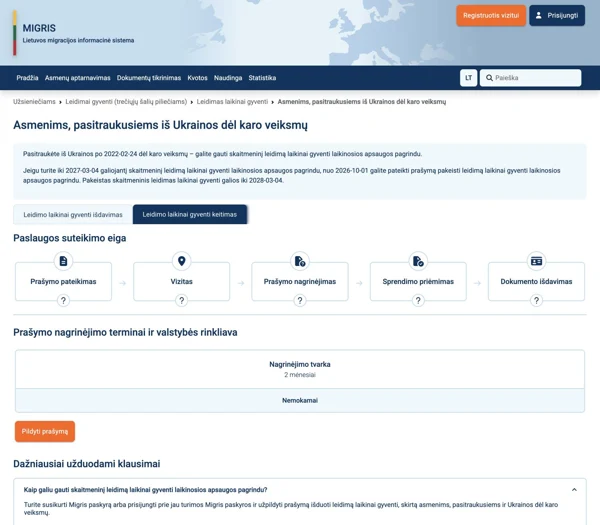Click the user icon in Prisijungti button

pyautogui.click(x=538, y=15)
